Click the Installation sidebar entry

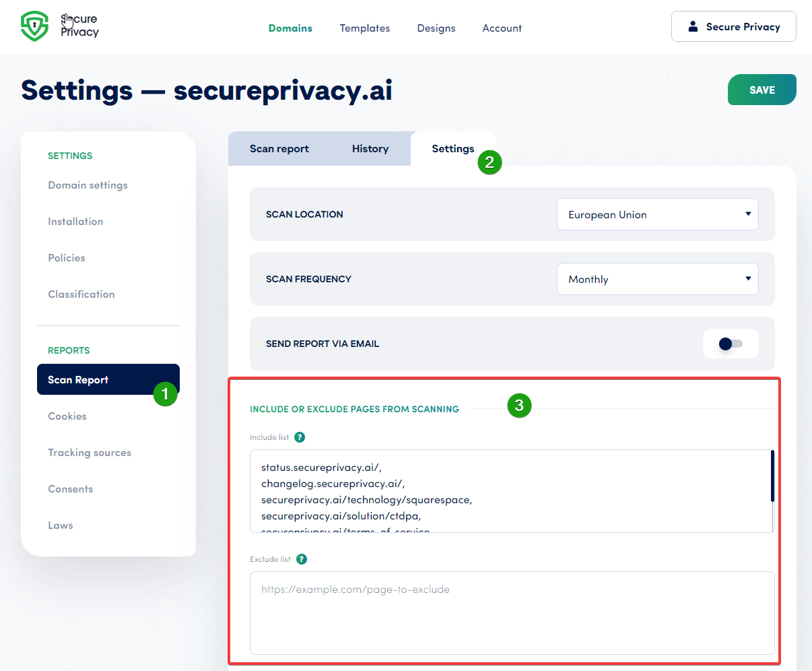pos(75,221)
